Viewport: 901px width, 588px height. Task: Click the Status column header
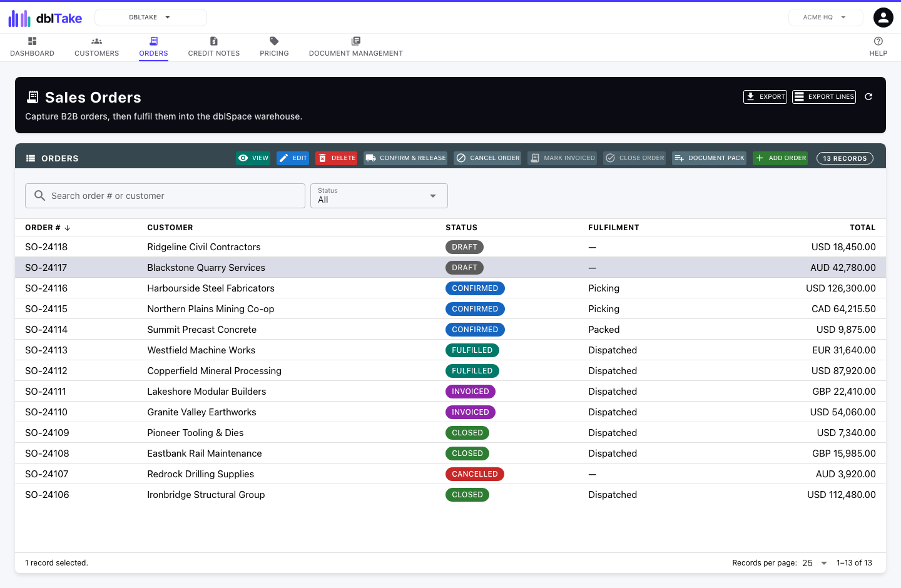tap(461, 228)
